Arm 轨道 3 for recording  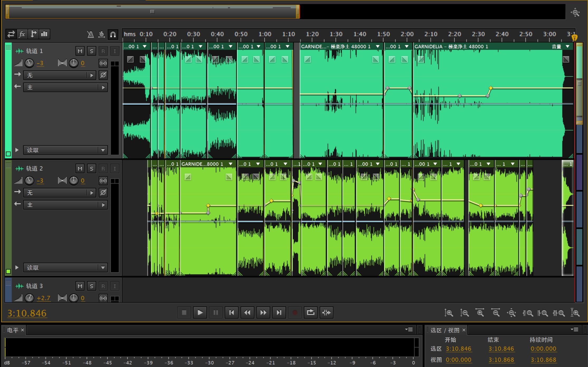[x=103, y=286]
